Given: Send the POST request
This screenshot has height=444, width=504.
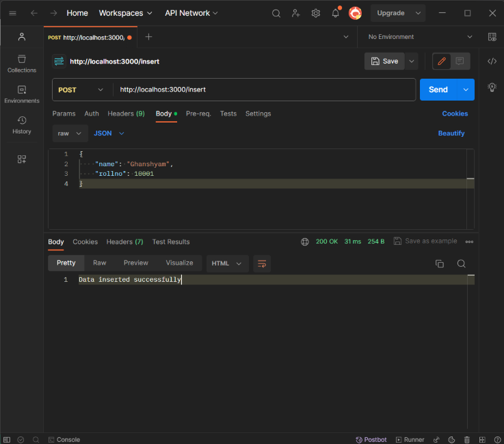Looking at the screenshot, I should [438, 90].
